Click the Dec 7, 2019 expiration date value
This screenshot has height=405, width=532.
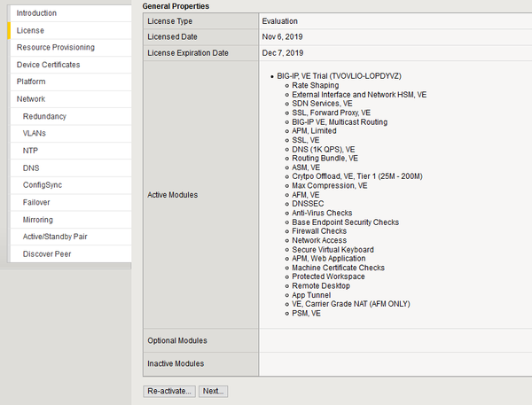pos(283,53)
